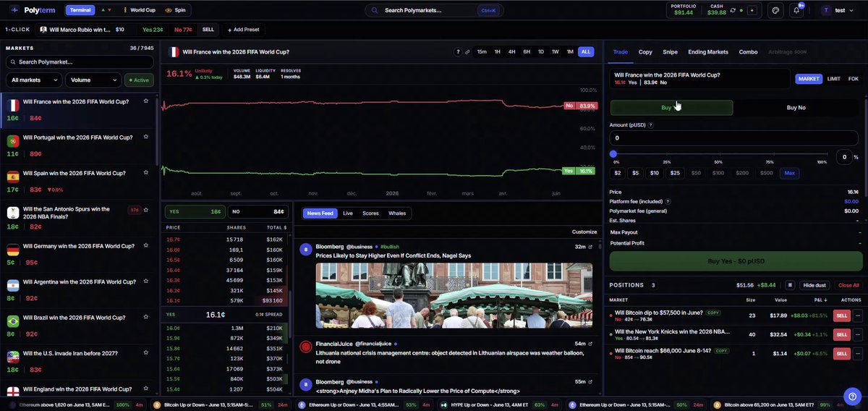Open the Spin section

[175, 10]
